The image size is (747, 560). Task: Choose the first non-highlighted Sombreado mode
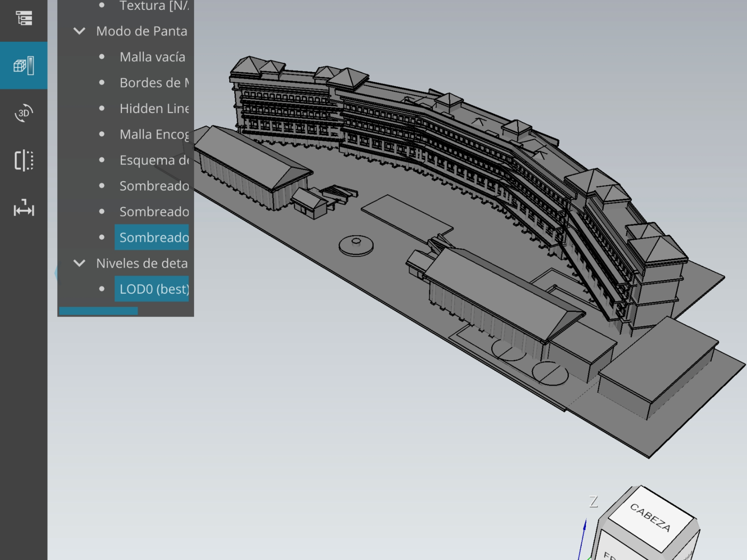click(154, 186)
